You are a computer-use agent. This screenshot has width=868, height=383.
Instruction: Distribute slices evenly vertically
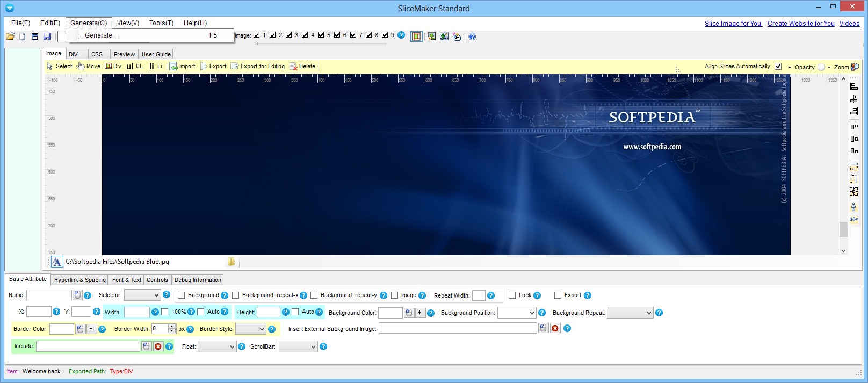[854, 207]
